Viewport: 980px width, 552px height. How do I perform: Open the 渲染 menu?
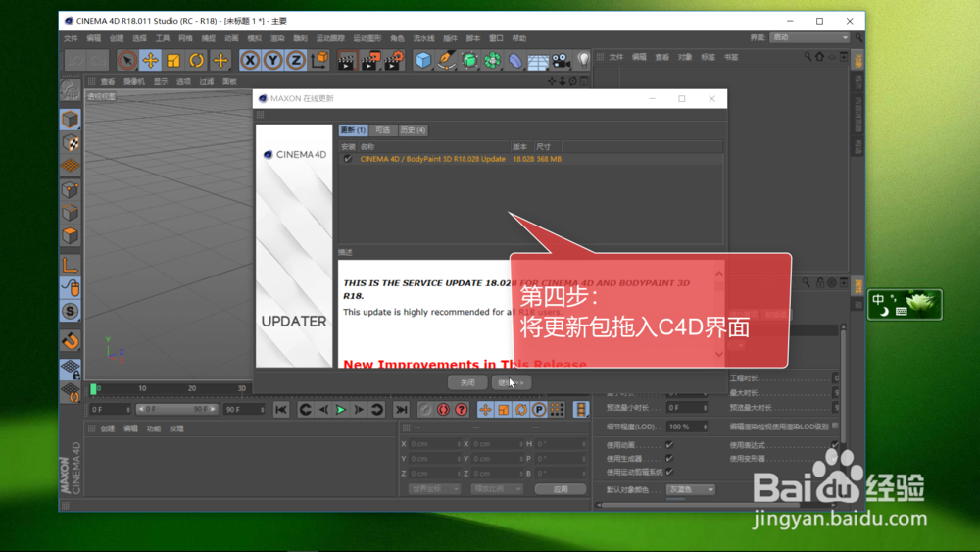click(x=277, y=39)
